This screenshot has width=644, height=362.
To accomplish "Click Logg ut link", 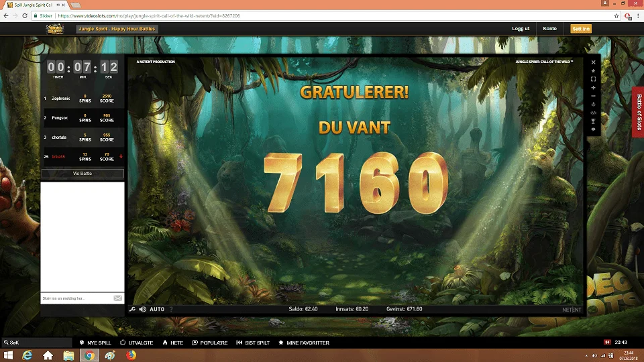I will (521, 28).
